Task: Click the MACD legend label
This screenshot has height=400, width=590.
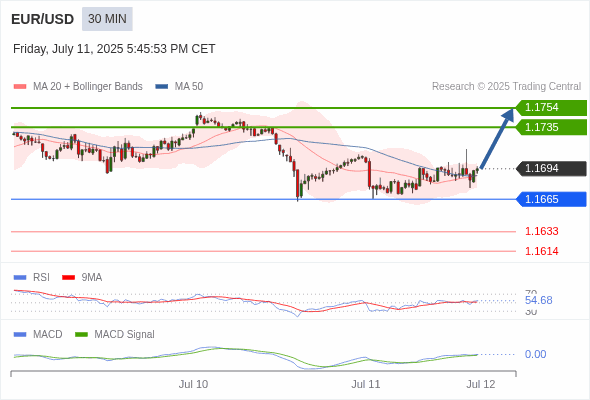Action: [x=48, y=334]
